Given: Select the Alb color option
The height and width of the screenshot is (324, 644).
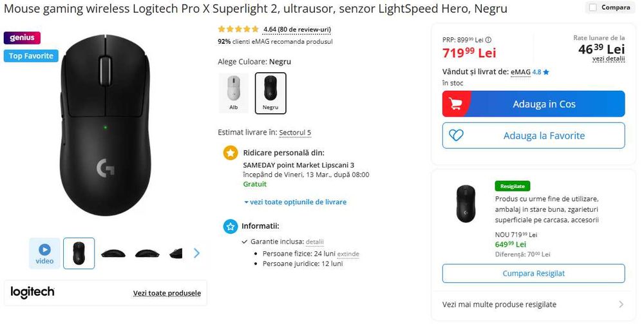Looking at the screenshot, I should point(233,93).
